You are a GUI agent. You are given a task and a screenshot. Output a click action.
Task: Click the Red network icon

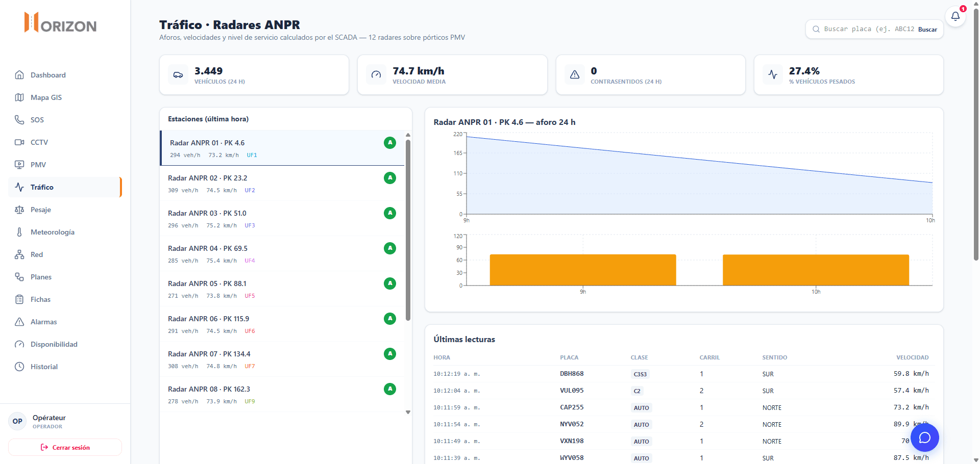[19, 254]
